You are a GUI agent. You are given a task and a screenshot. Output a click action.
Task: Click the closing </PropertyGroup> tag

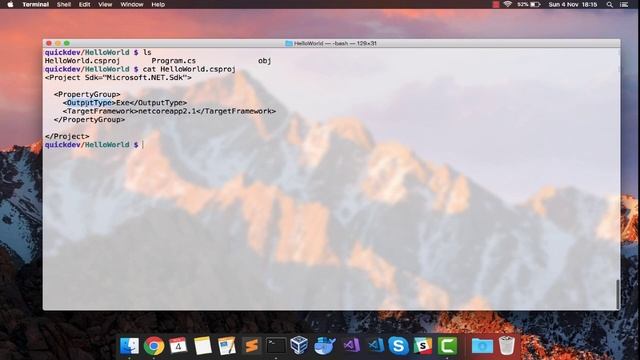click(89, 120)
